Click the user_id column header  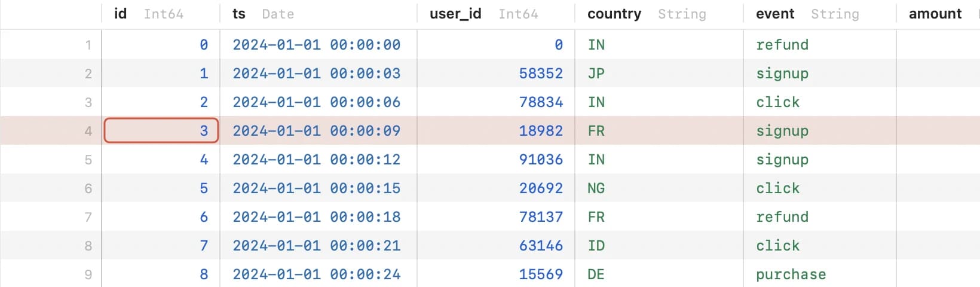[496, 14]
